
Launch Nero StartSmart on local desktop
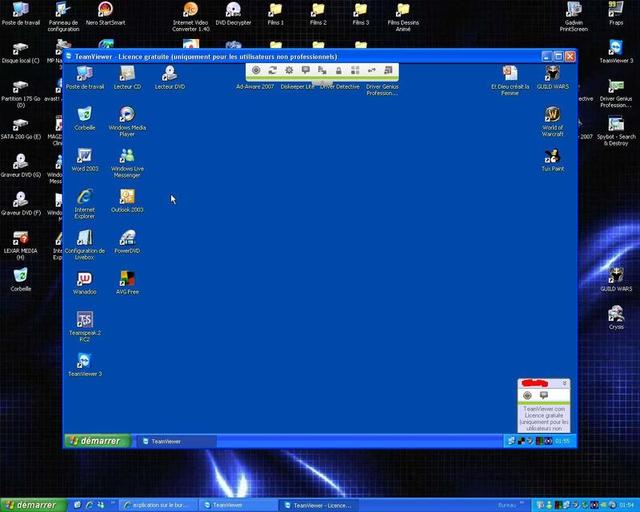click(106, 13)
